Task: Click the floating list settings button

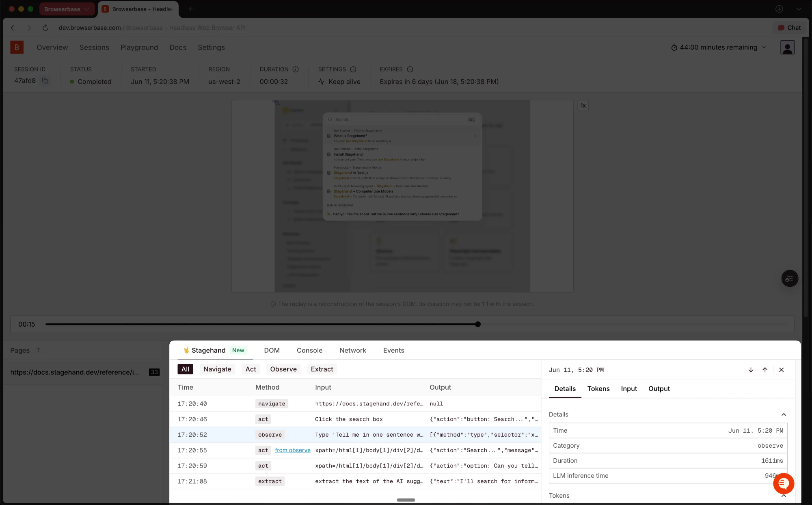Action: (x=790, y=279)
